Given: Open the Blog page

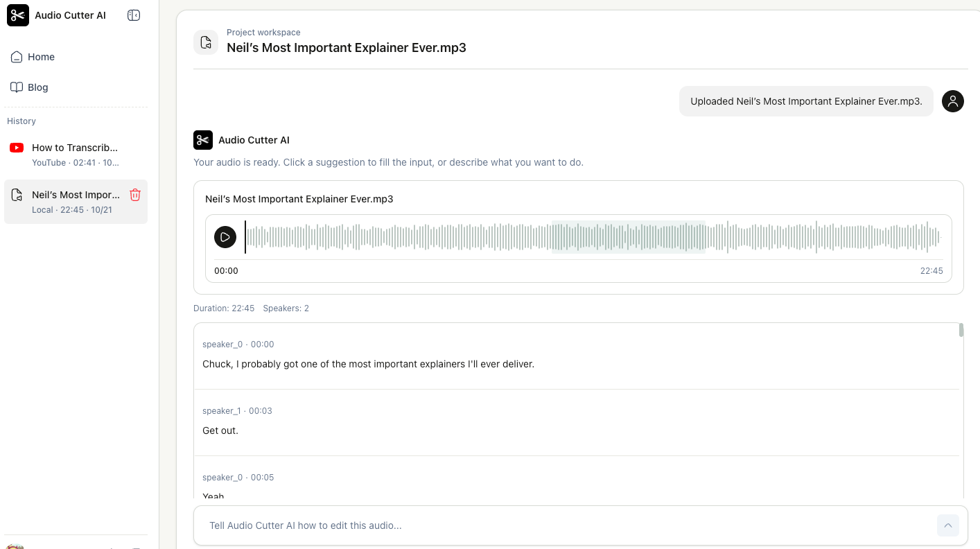Looking at the screenshot, I should tap(76, 87).
